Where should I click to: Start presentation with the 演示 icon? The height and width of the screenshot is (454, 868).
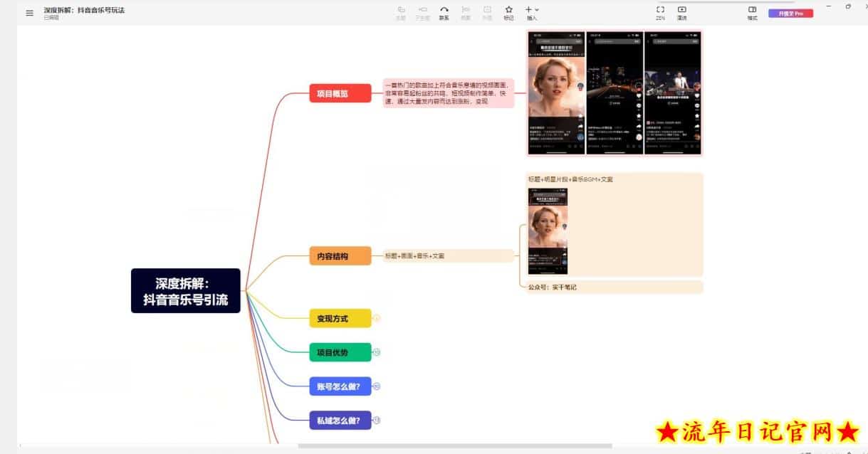tap(681, 10)
